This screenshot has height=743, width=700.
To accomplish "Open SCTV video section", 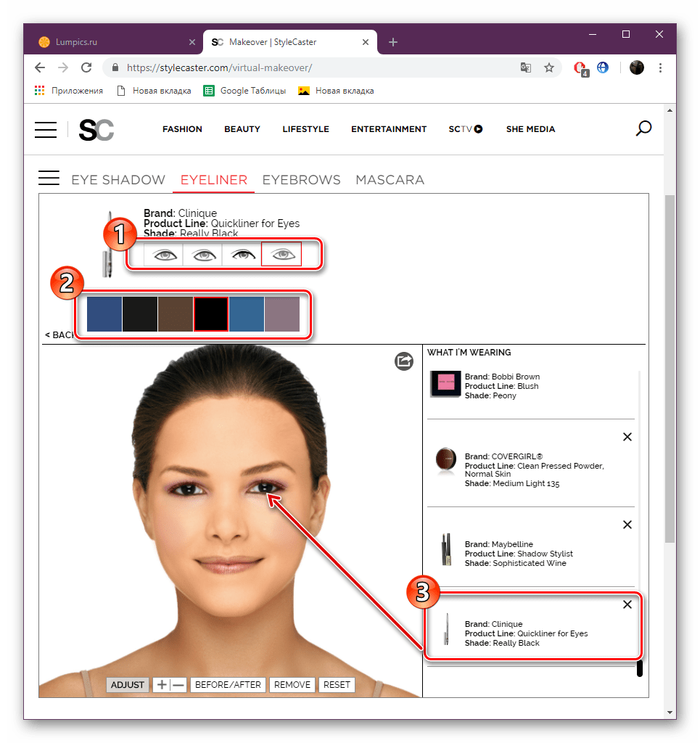I will [x=466, y=129].
